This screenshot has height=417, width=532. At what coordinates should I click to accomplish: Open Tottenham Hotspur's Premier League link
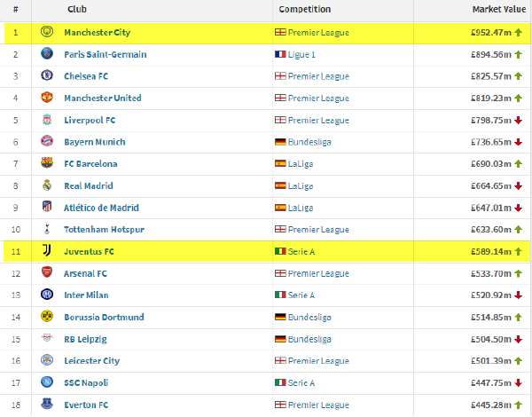pyautogui.click(x=318, y=230)
